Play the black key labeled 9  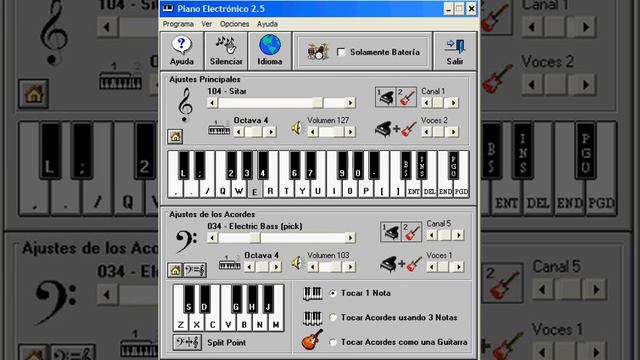click(342, 166)
